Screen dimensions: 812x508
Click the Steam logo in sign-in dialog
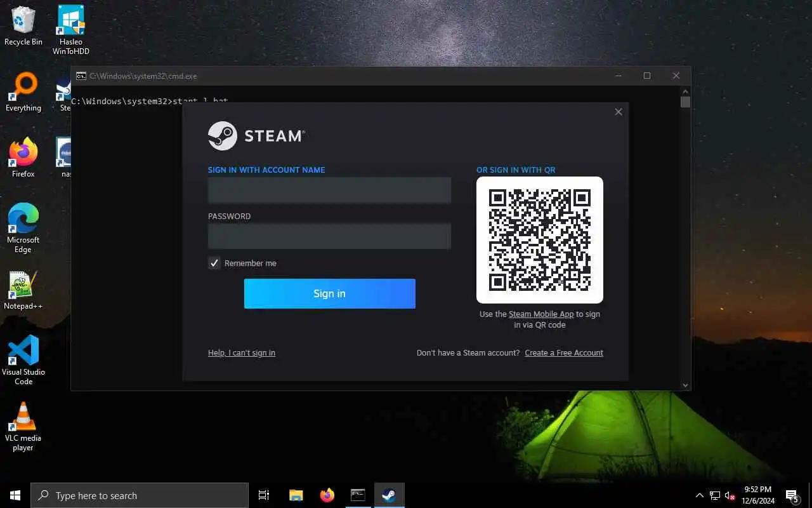pos(256,136)
